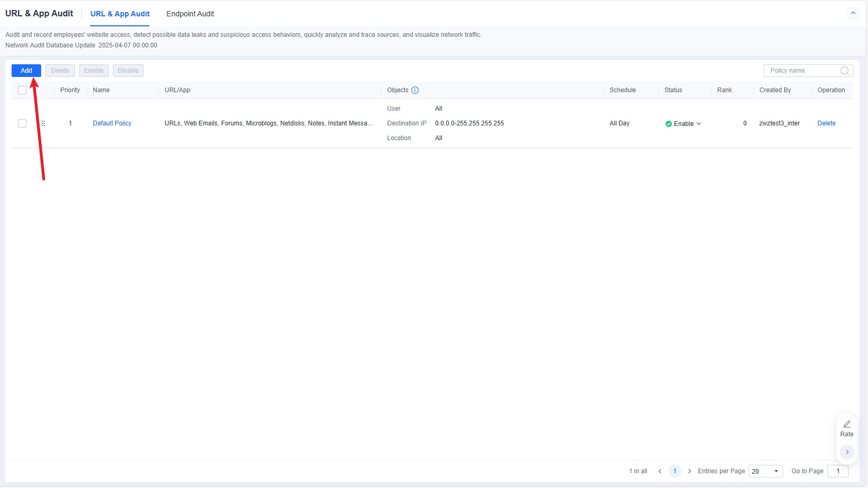Click the zwztest3_inter creator cell
This screenshot has height=488, width=868.
click(x=779, y=123)
